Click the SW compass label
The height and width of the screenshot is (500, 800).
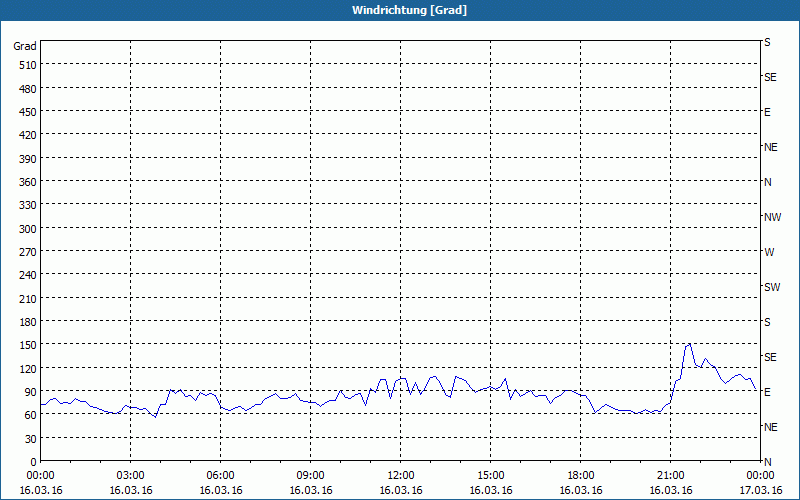pos(772,287)
